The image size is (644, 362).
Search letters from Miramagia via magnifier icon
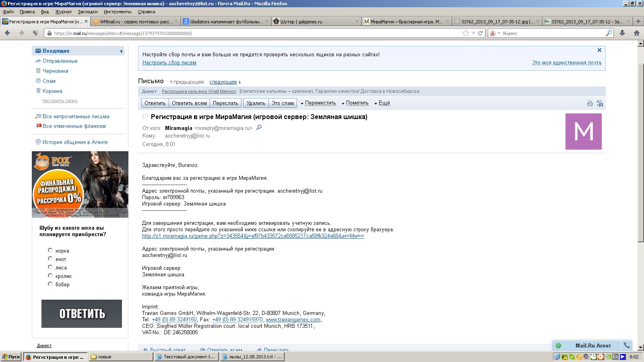click(259, 128)
